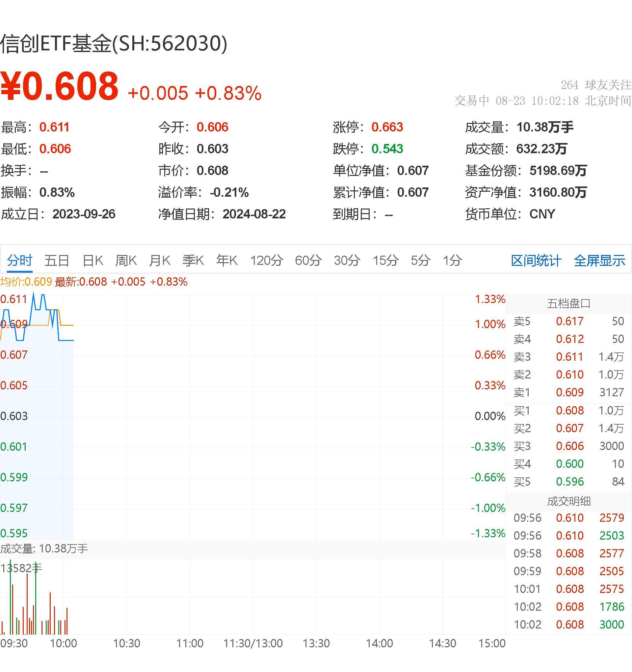Open the 日K chart tab
Screen dimensions: 632x672
[93, 260]
